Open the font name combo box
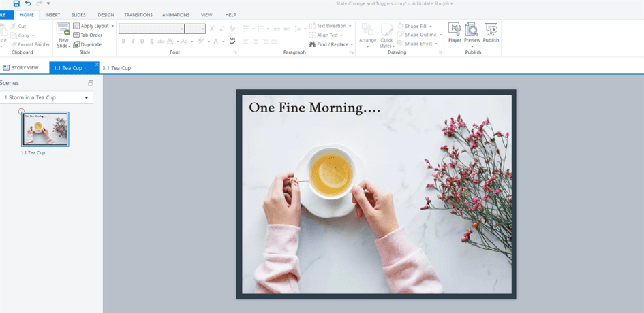644x313 pixels. [151, 29]
